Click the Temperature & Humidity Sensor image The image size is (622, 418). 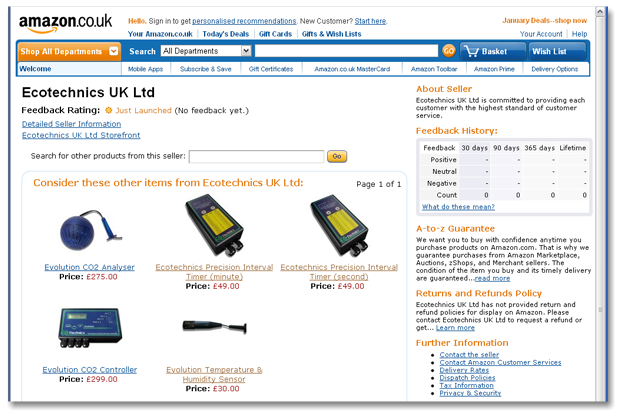pos(214,327)
